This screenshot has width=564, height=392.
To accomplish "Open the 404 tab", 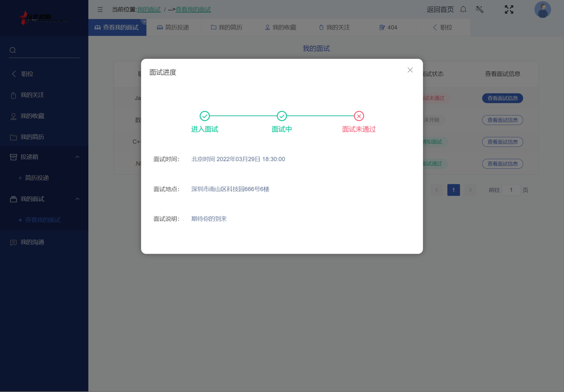I will 388,27.
